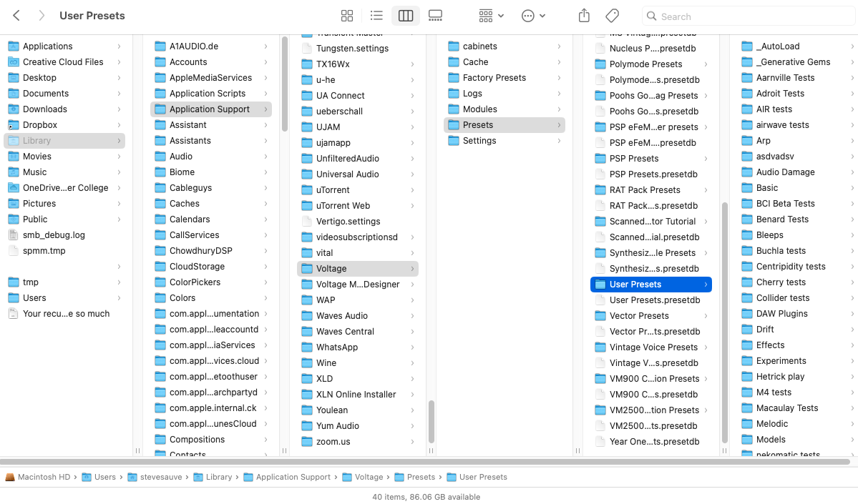Image resolution: width=858 pixels, height=504 pixels.
Task: Expand the Vector Presets folder chevron
Action: pos(706,316)
